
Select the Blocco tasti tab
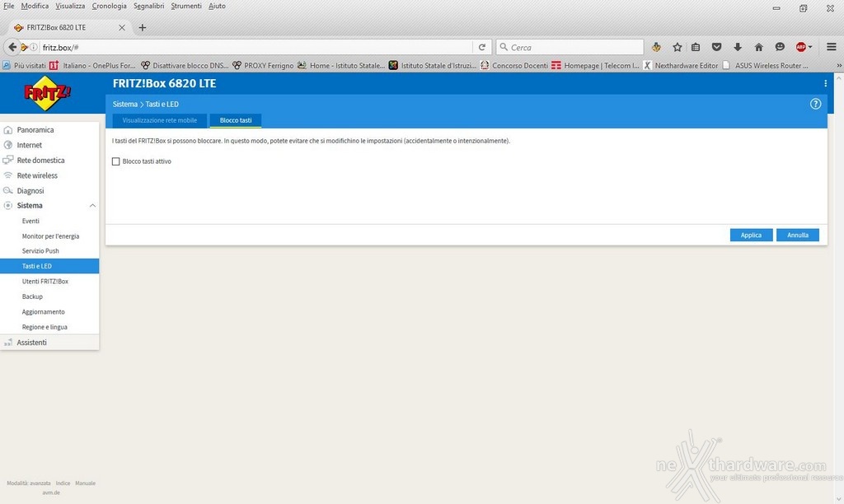tap(236, 120)
